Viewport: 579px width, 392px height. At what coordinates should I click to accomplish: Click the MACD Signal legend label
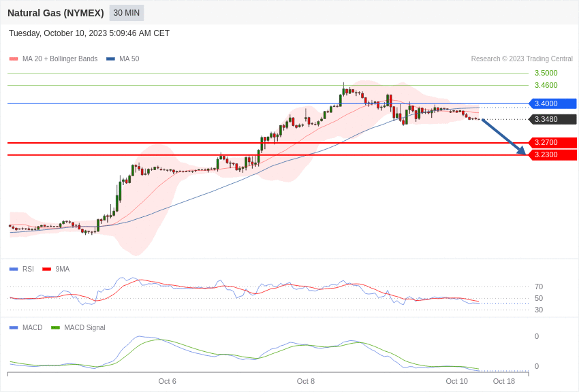point(84,328)
